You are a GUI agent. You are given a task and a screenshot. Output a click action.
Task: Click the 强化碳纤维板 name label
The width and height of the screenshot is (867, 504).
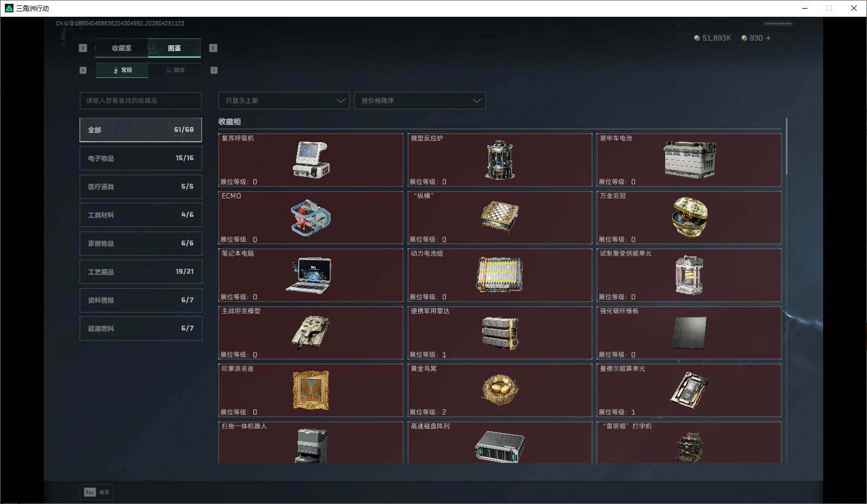[619, 311]
